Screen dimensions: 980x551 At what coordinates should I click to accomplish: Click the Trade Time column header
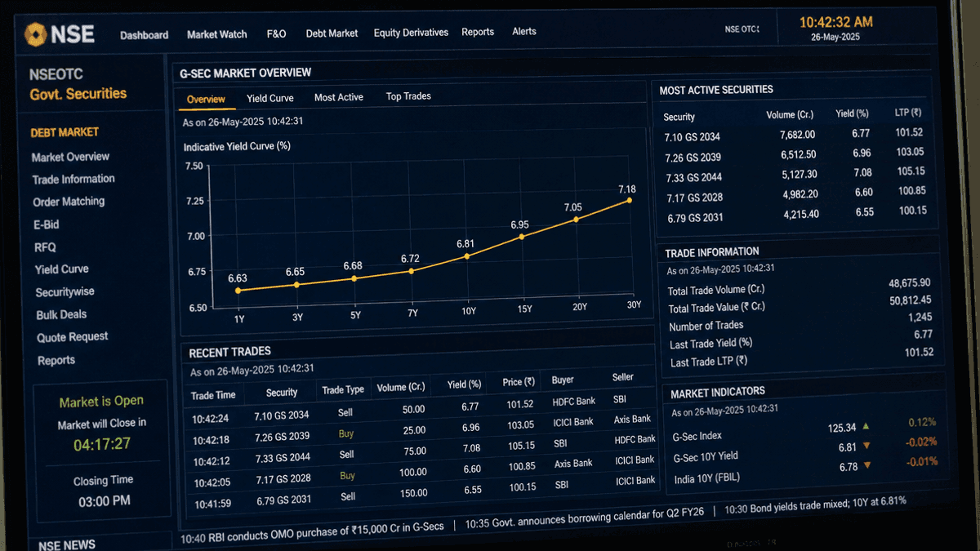click(x=213, y=395)
